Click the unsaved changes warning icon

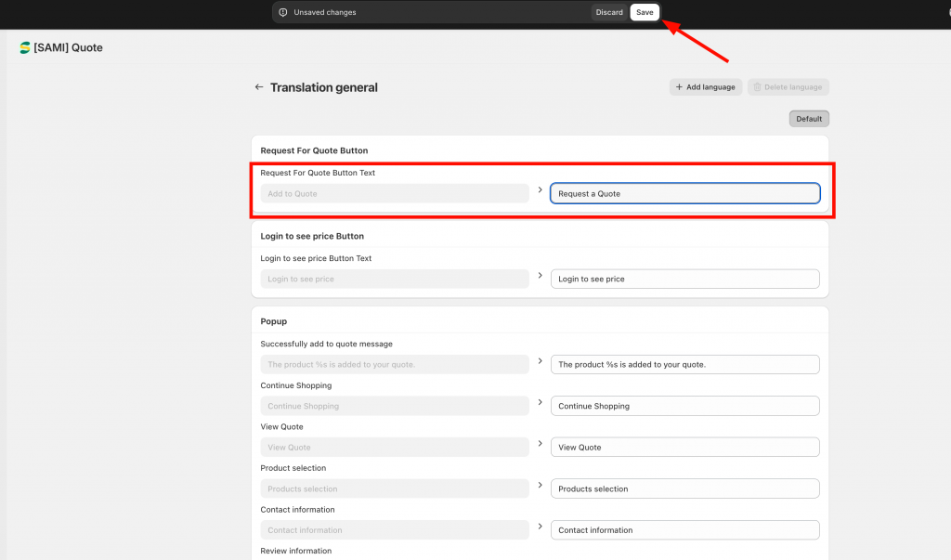(283, 12)
